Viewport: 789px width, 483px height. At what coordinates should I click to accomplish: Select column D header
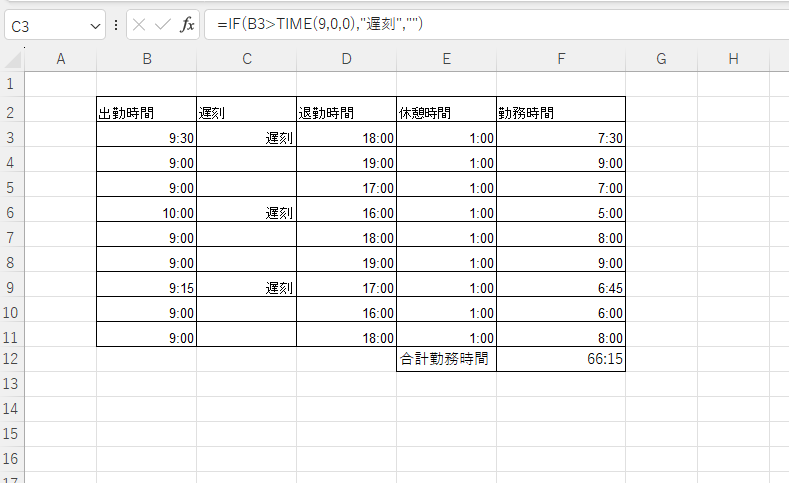[x=346, y=59]
